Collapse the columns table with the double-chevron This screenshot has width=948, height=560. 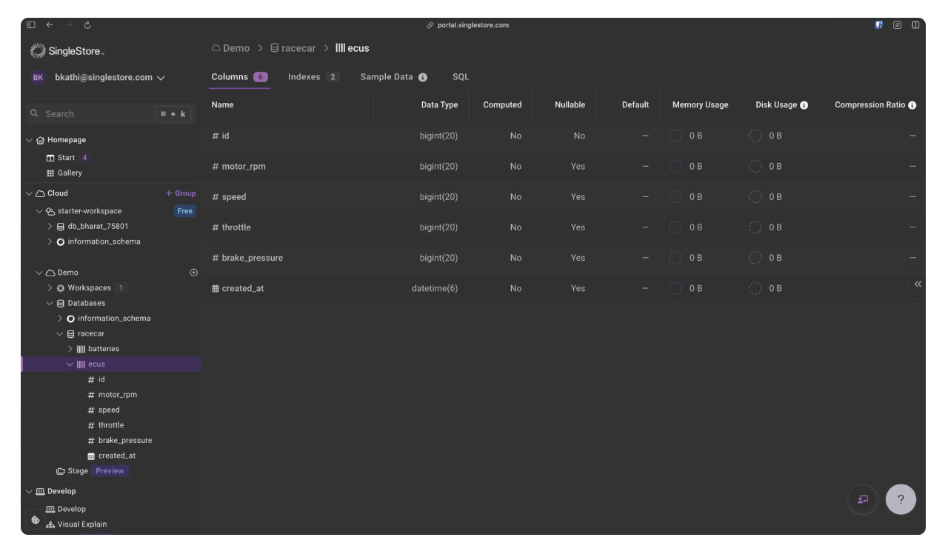918,284
